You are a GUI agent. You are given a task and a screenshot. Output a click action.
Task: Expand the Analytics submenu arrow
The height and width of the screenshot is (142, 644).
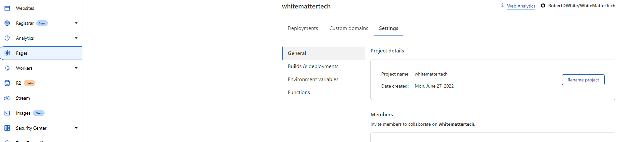tap(76, 38)
